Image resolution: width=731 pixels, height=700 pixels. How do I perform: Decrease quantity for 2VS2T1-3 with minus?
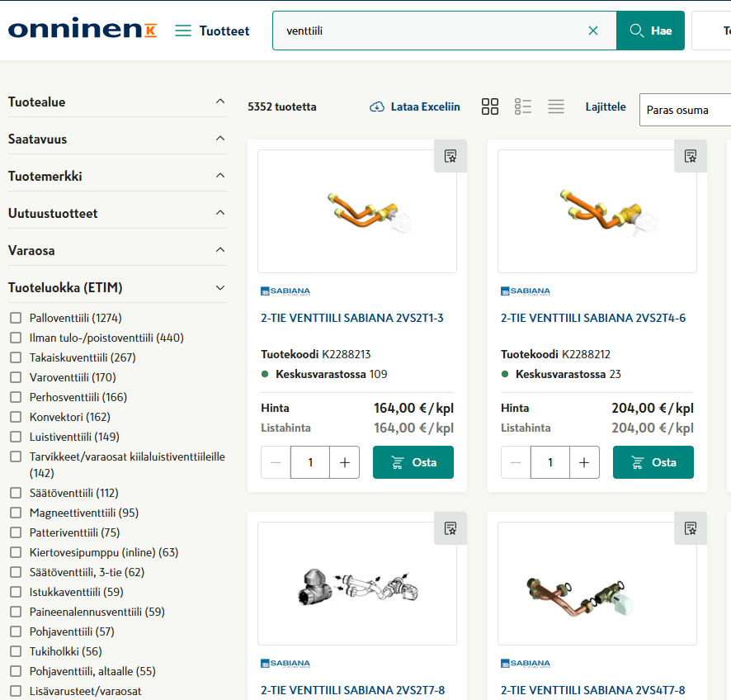tap(276, 462)
